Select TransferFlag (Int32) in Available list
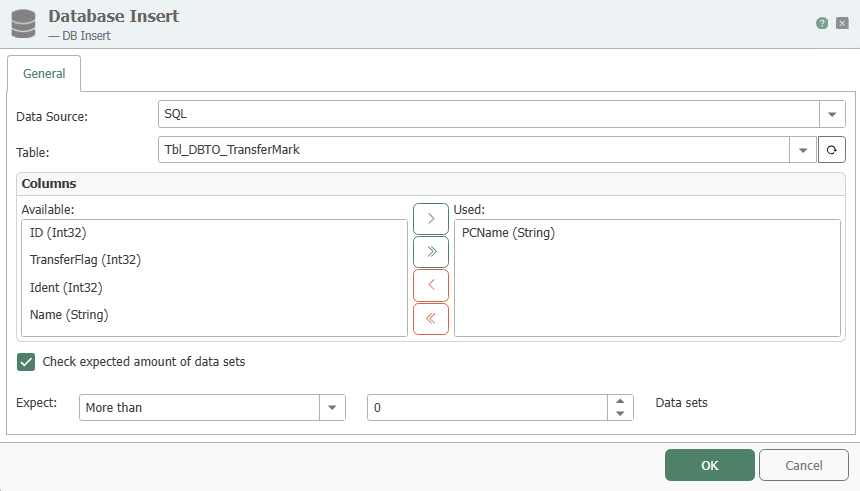 [85, 259]
